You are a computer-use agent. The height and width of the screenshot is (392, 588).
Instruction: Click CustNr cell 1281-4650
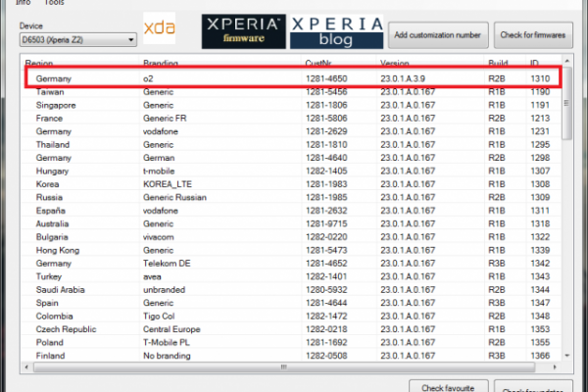(326, 78)
